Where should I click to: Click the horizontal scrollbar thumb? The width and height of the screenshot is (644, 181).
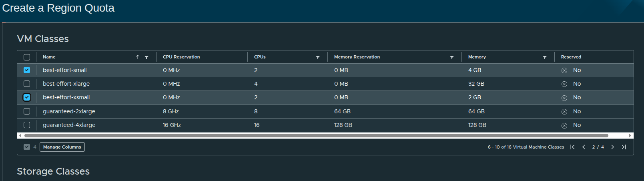[316, 135]
